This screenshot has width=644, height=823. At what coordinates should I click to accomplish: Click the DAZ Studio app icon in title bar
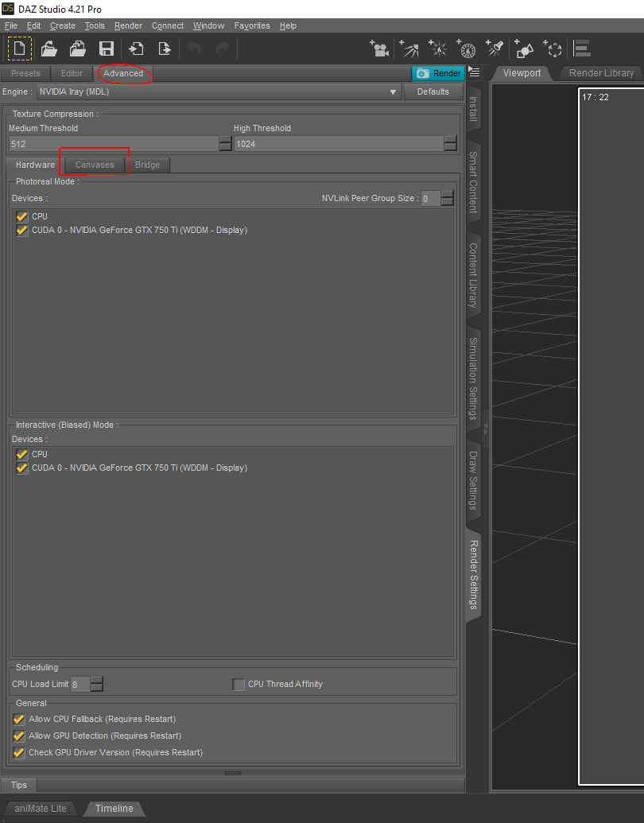8,9
